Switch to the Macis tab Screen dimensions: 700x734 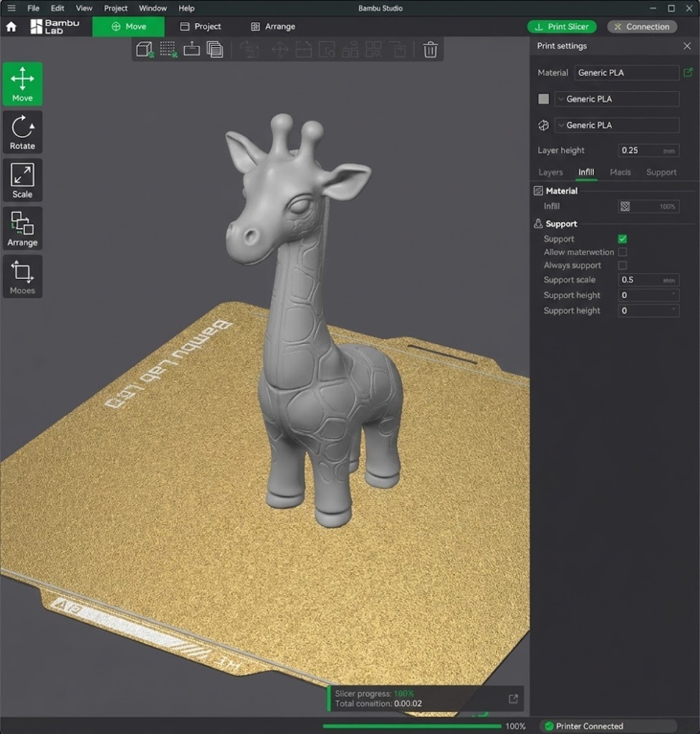[x=620, y=172]
